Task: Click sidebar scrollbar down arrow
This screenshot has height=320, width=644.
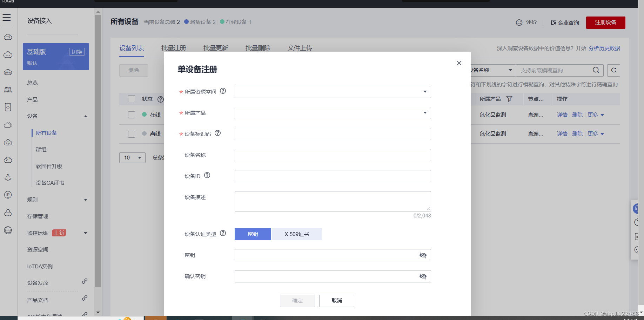Action: (x=98, y=312)
